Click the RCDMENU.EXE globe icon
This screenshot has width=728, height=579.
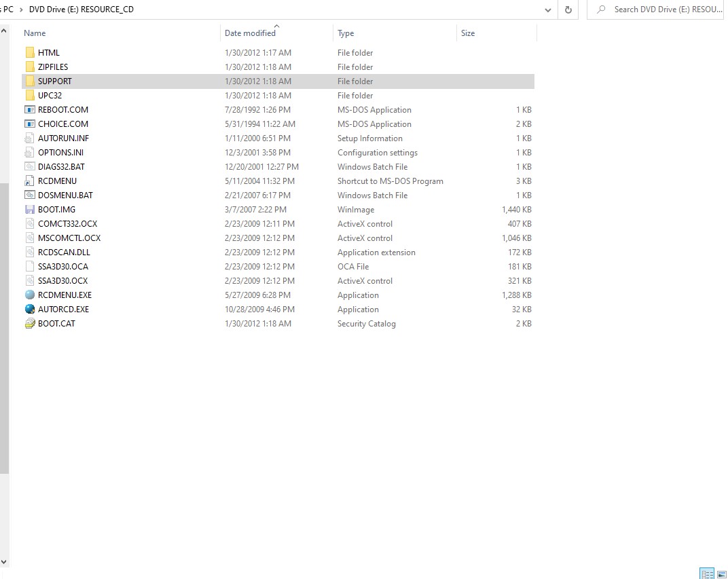(x=29, y=295)
